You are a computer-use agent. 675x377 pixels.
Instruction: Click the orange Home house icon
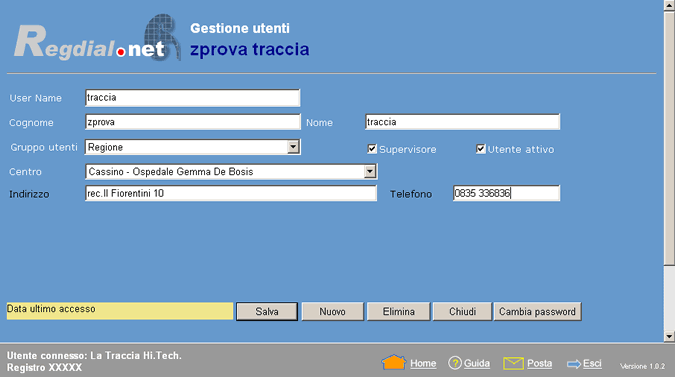[x=393, y=362]
